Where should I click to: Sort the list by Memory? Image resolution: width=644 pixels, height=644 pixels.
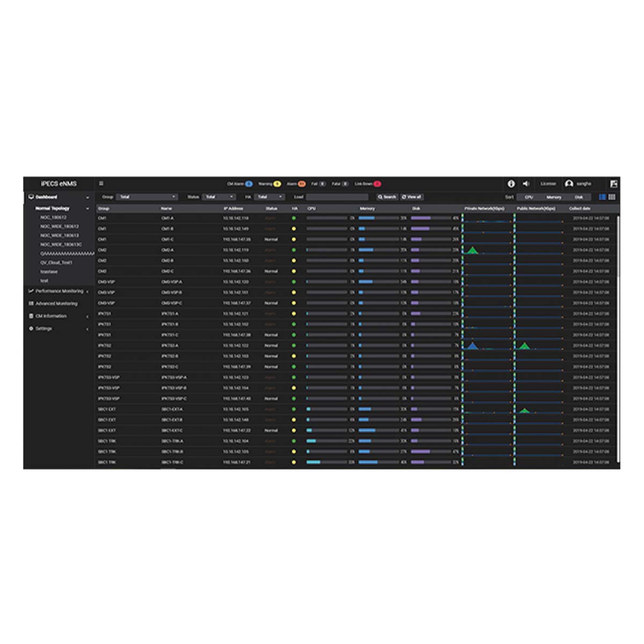pyautogui.click(x=554, y=197)
